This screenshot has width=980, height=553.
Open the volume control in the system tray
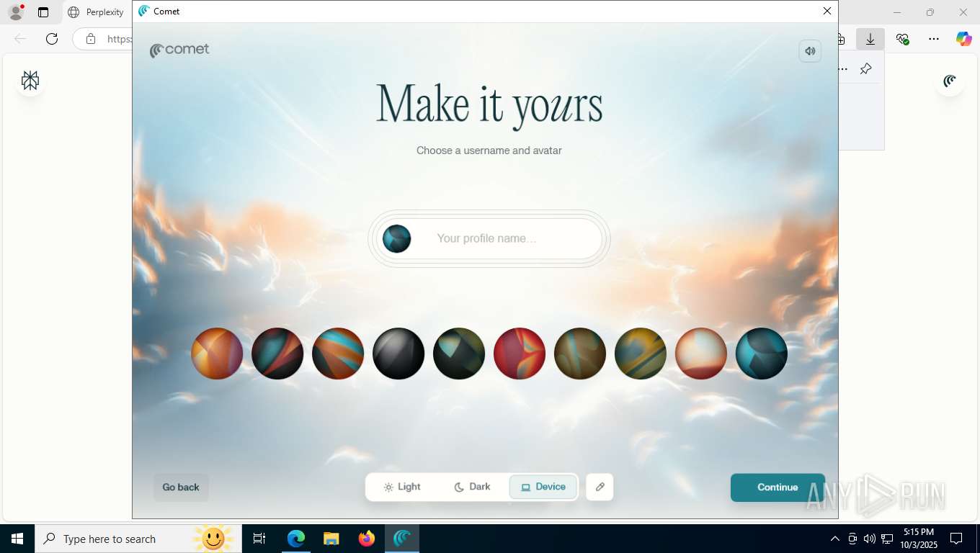coord(870,539)
